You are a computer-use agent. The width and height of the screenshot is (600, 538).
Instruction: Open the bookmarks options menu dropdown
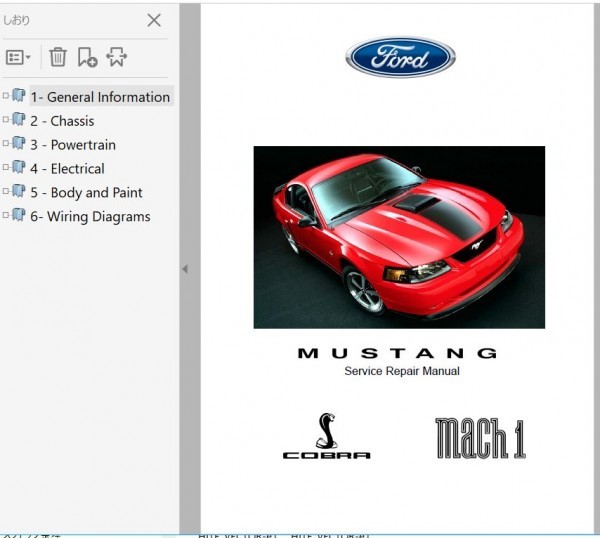click(18, 57)
